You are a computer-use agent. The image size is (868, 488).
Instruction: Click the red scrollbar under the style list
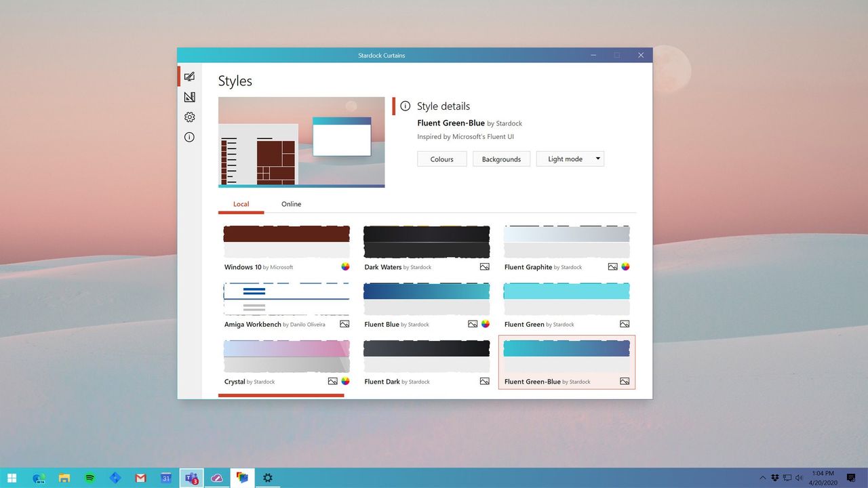pos(281,395)
